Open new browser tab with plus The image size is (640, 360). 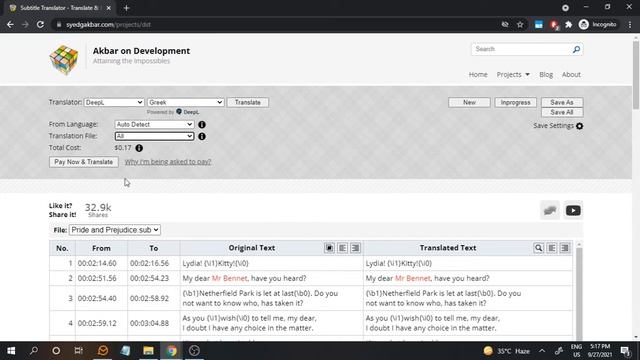126,8
